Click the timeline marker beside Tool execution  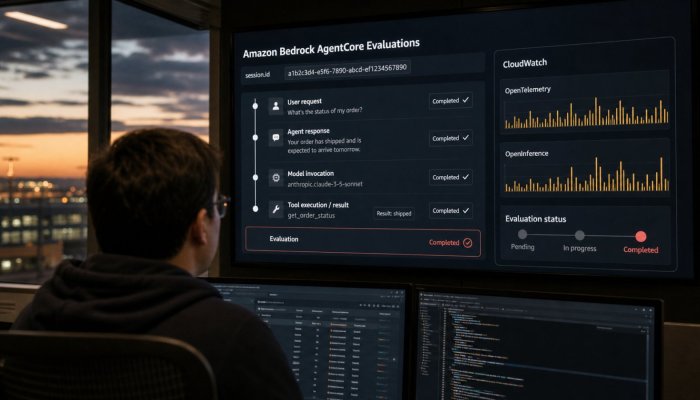[255, 208]
